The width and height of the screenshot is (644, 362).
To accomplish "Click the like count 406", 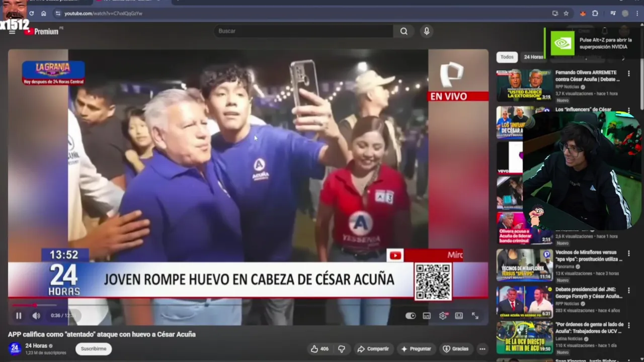I will [x=325, y=349].
